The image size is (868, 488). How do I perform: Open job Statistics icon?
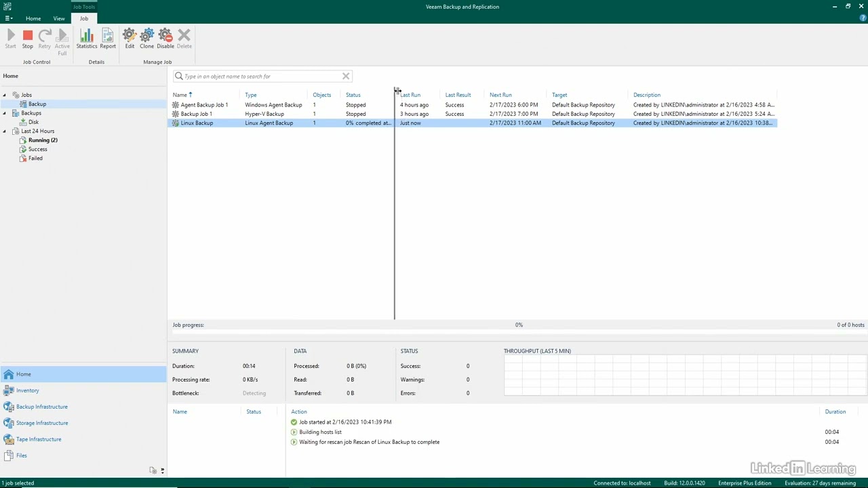click(x=87, y=35)
